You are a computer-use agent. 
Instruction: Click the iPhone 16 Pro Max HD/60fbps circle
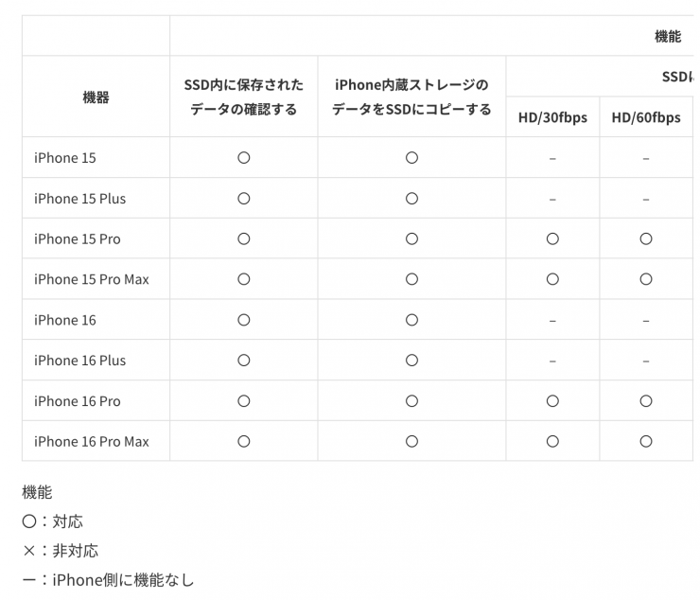click(646, 441)
